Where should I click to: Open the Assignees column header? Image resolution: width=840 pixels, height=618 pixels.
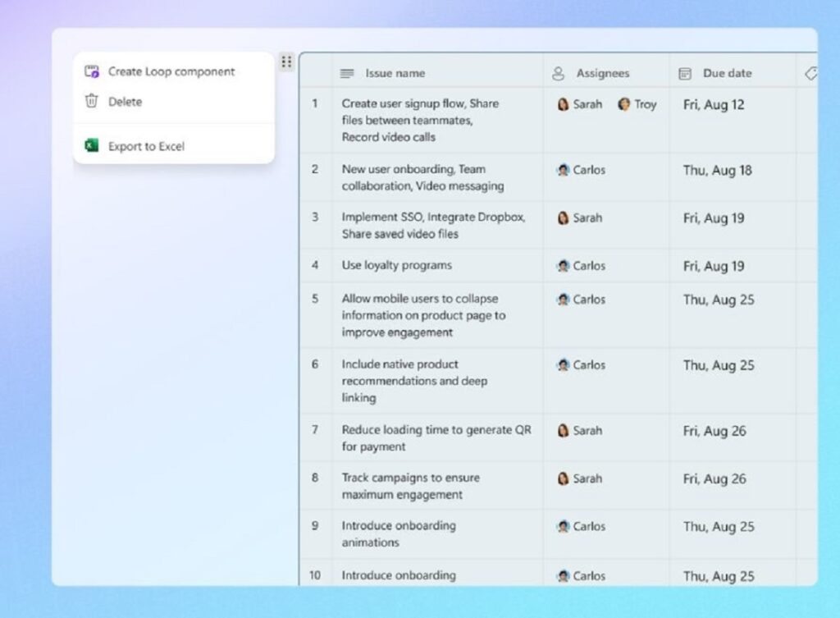coord(603,74)
